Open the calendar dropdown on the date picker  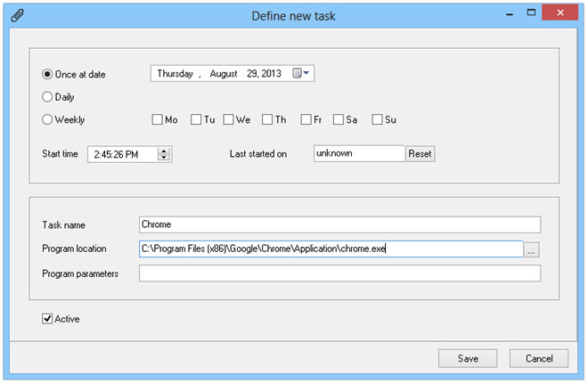pyautogui.click(x=301, y=73)
